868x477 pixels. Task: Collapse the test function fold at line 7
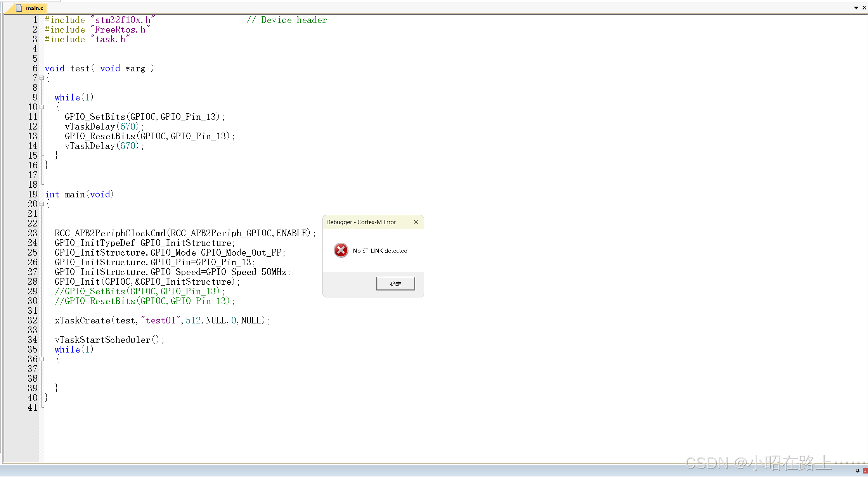point(42,78)
